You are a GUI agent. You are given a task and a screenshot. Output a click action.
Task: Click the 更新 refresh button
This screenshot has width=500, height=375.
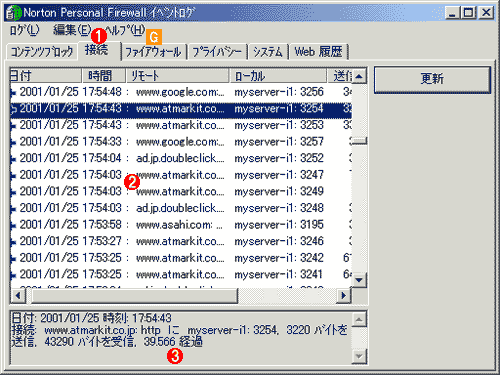tap(432, 79)
